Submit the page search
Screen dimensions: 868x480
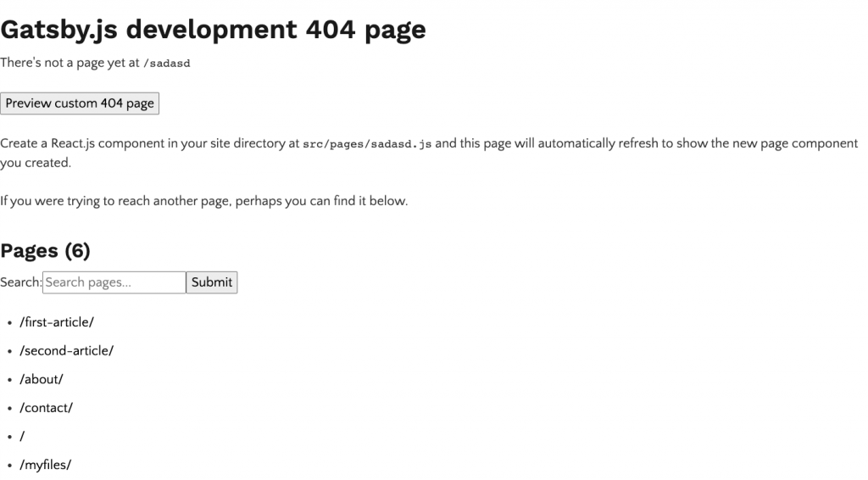(x=211, y=282)
